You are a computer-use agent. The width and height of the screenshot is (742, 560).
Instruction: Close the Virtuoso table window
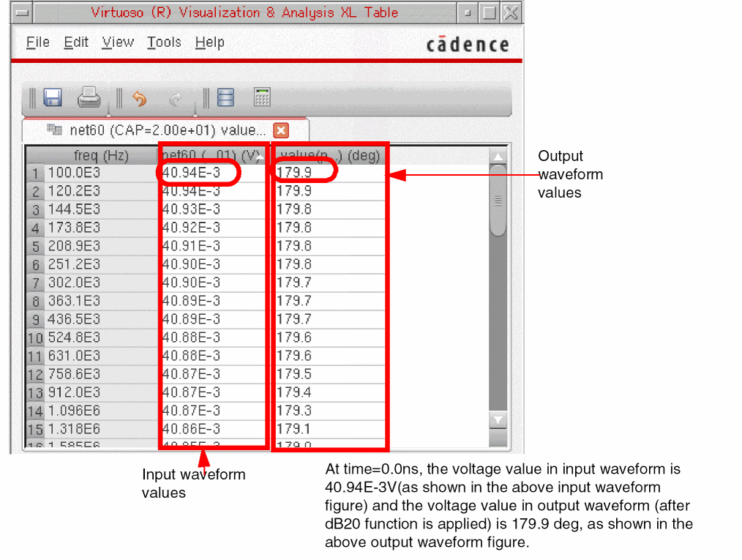tap(511, 12)
